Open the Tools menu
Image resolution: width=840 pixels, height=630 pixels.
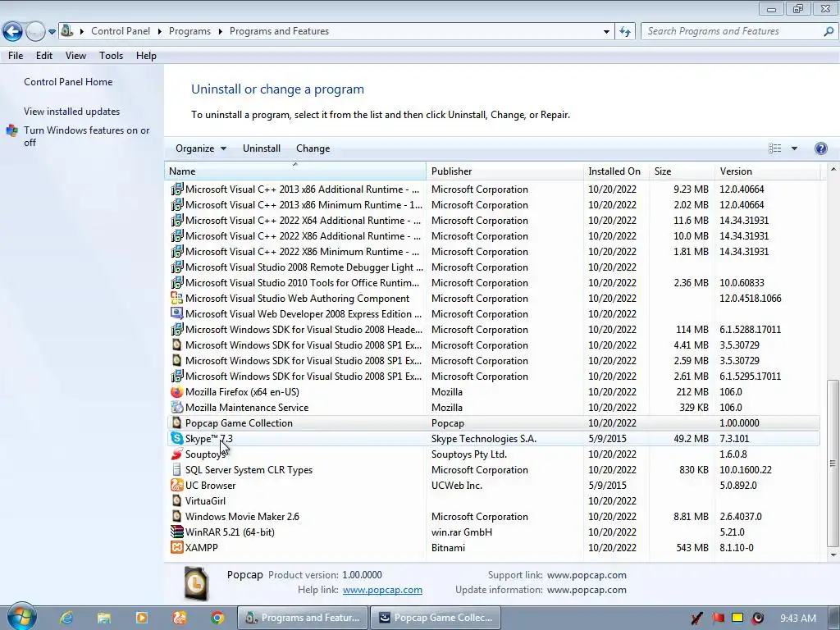(x=111, y=56)
